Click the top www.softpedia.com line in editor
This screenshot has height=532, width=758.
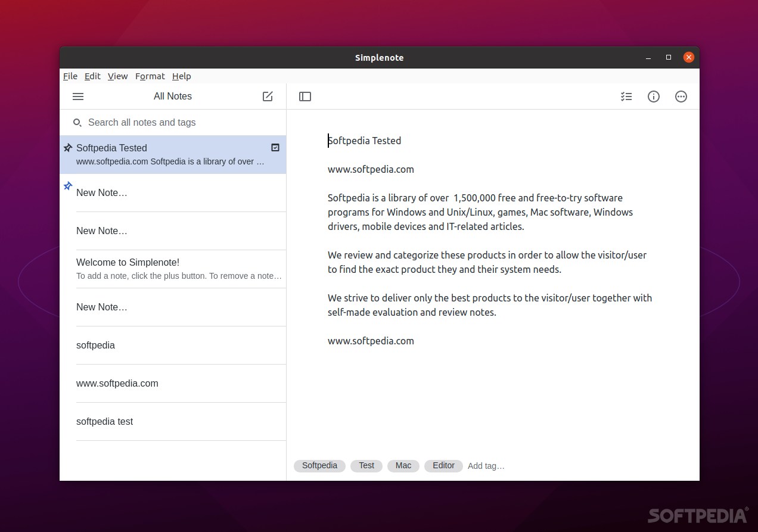(371, 169)
